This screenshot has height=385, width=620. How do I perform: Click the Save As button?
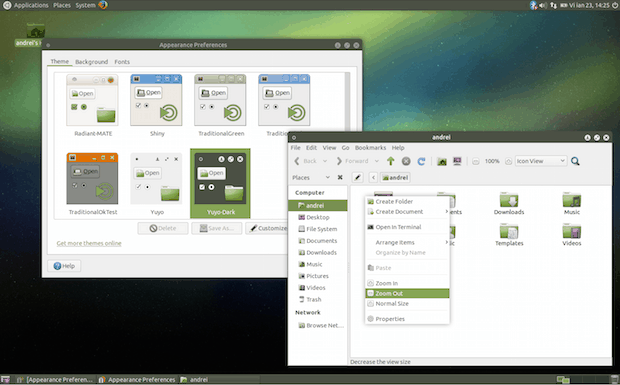[217, 228]
